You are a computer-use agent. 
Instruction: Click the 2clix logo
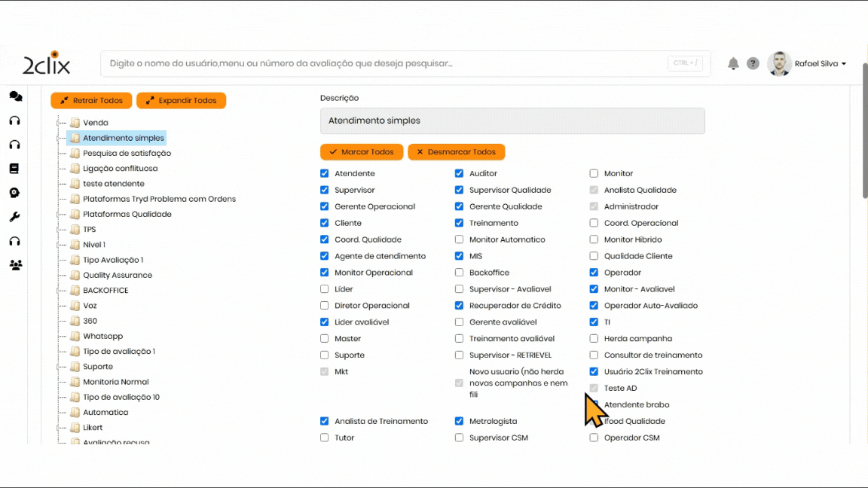[x=46, y=63]
